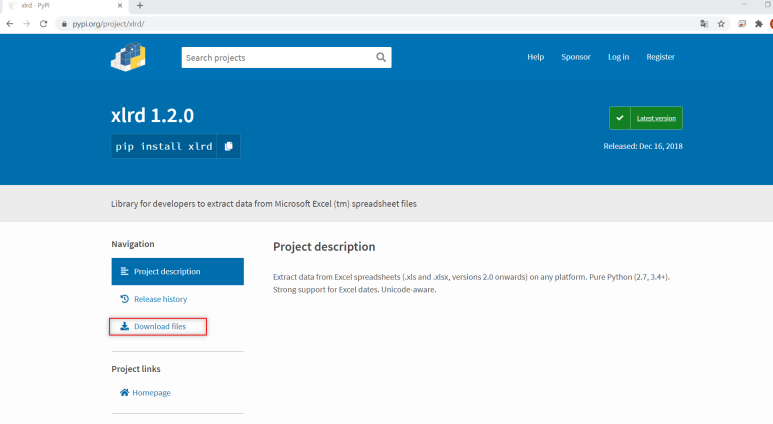Open the project Homepage link

pos(145,392)
